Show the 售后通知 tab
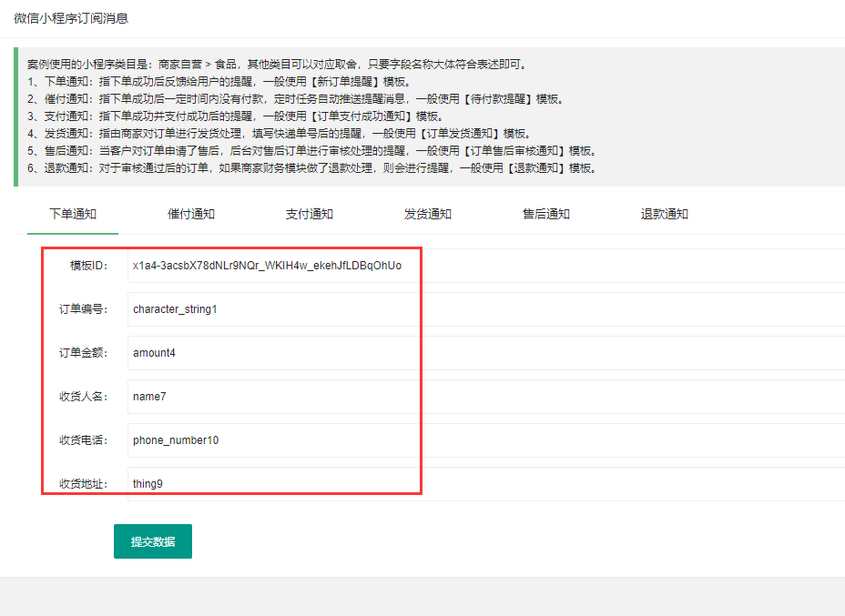The width and height of the screenshot is (845, 616). click(546, 214)
